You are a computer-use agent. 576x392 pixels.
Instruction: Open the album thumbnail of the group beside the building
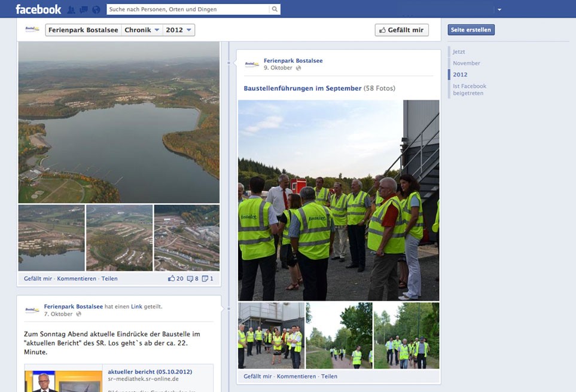271,335
